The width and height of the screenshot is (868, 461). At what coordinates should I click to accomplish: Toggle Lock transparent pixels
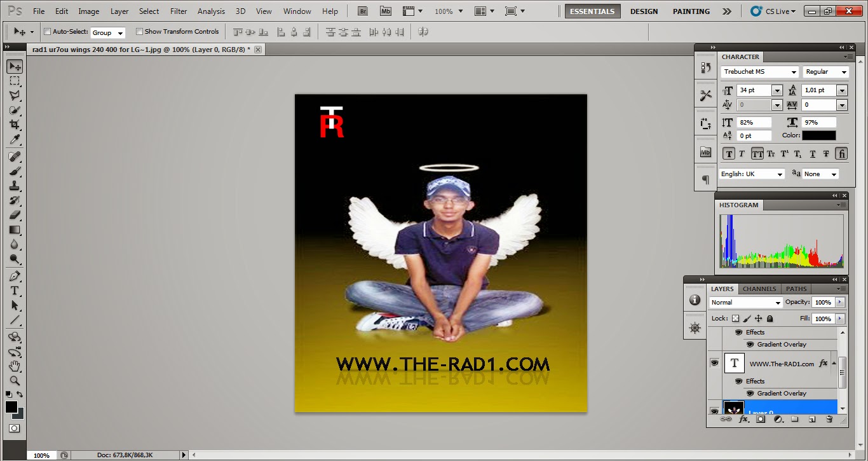735,319
